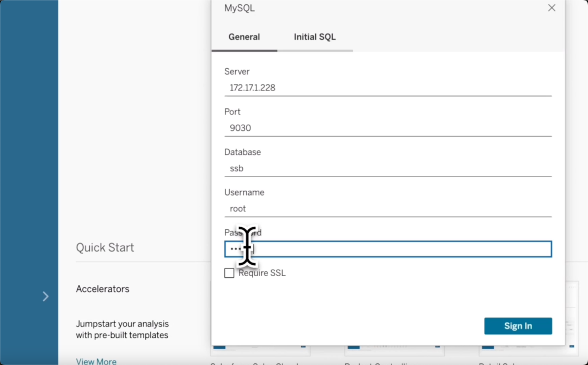This screenshot has height=365, width=588.
Task: Click the Port label
Action: point(232,112)
